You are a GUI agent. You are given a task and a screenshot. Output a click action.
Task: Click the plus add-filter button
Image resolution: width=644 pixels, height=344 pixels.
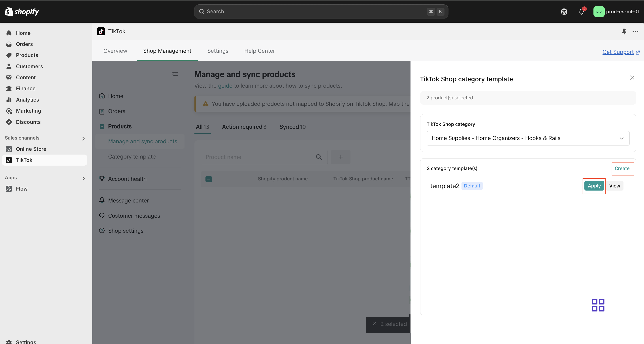[341, 157]
